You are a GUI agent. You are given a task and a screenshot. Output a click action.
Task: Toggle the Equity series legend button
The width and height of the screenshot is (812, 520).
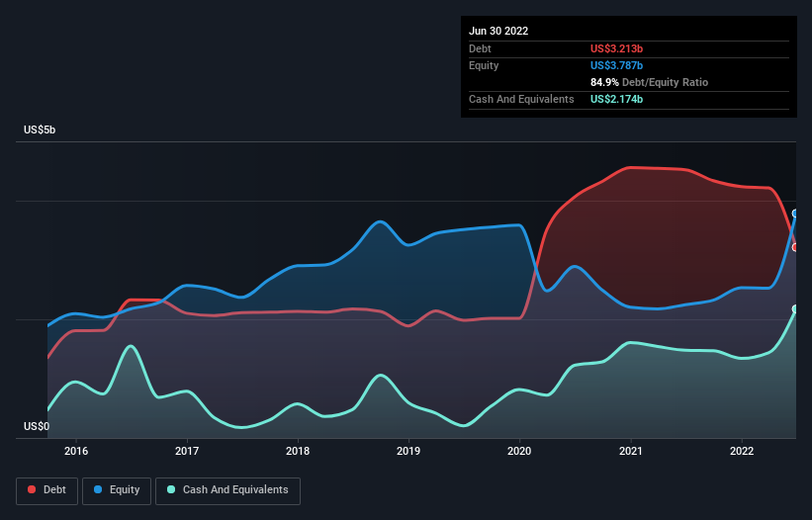(117, 490)
